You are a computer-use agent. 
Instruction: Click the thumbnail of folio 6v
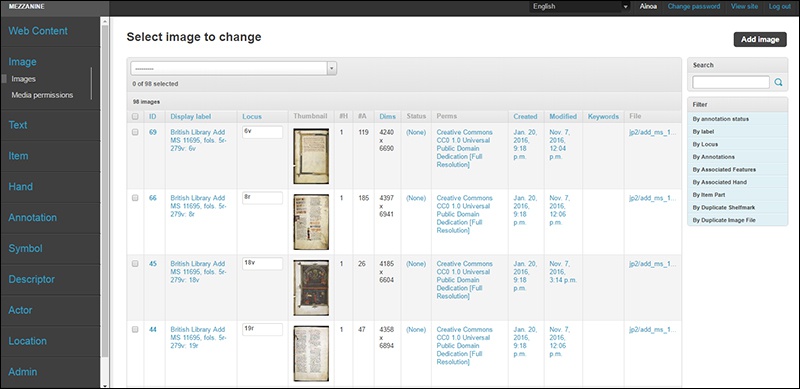pyautogui.click(x=311, y=156)
